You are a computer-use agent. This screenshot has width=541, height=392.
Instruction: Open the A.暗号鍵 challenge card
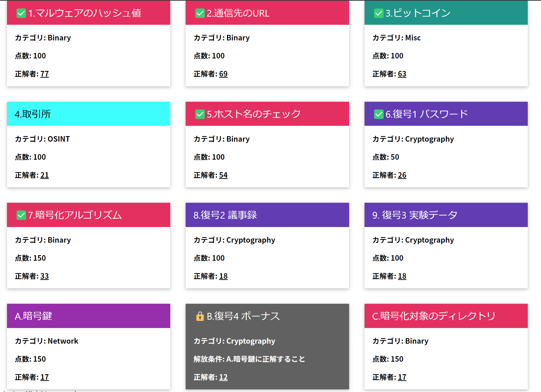[89, 316]
